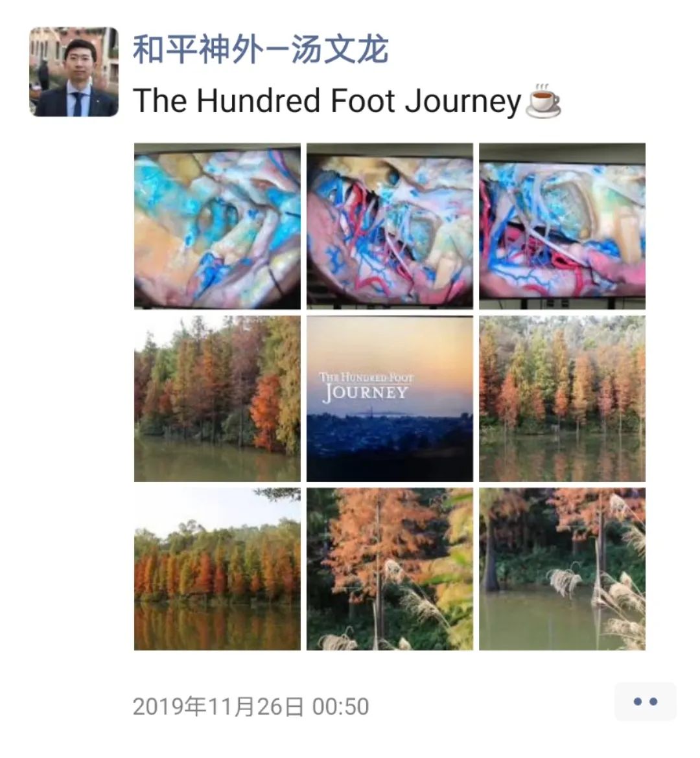Open the profile avatar photo
This screenshot has width=700, height=758.
[74, 71]
